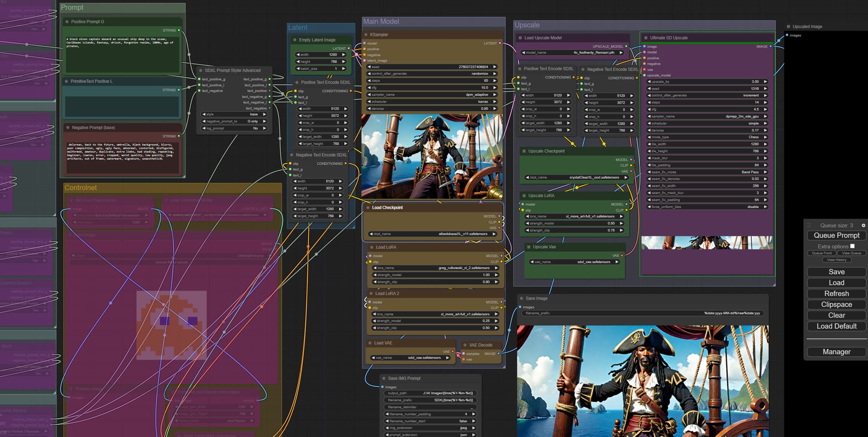
Task: Collapse the KSampler node via its title dot
Action: pyautogui.click(x=366, y=35)
